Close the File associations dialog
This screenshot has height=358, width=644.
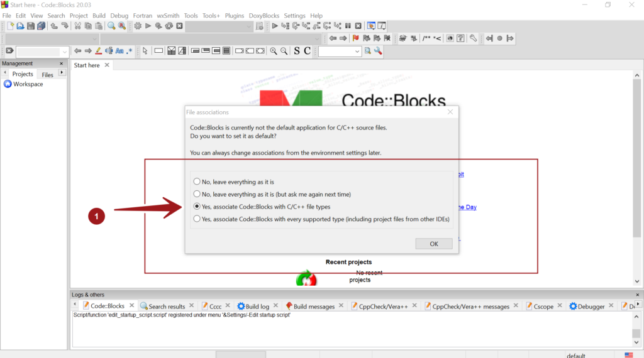point(450,112)
